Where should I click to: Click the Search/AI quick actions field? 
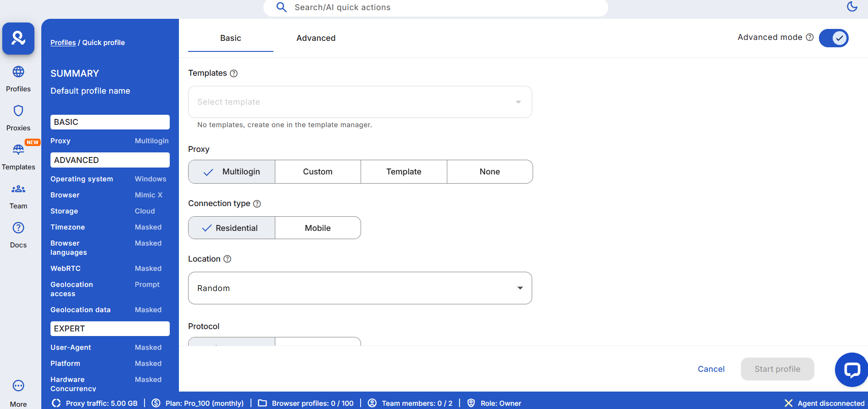[x=435, y=7]
